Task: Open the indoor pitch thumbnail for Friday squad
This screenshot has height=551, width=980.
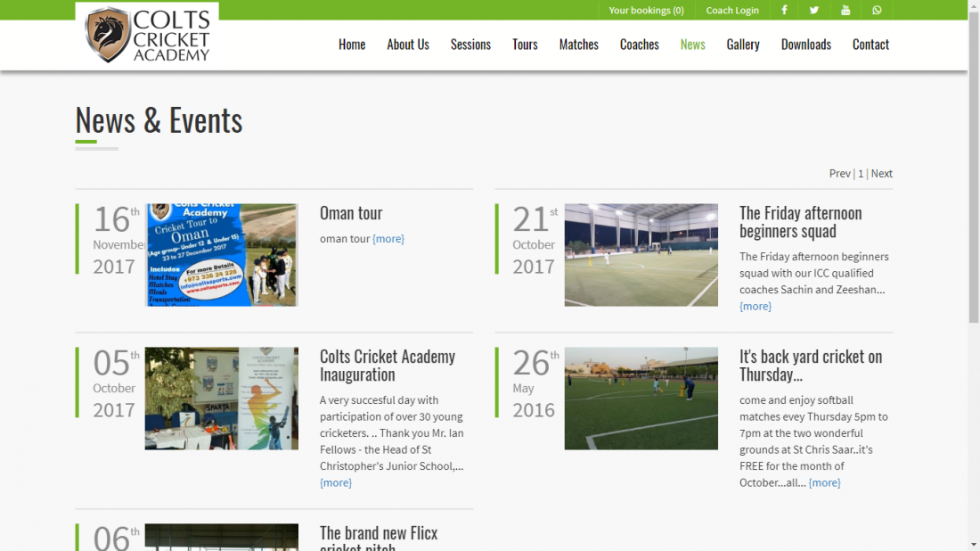Action: click(641, 255)
